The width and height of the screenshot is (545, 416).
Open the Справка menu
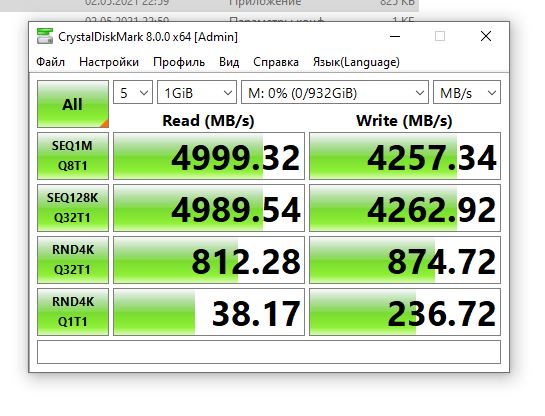tap(276, 62)
